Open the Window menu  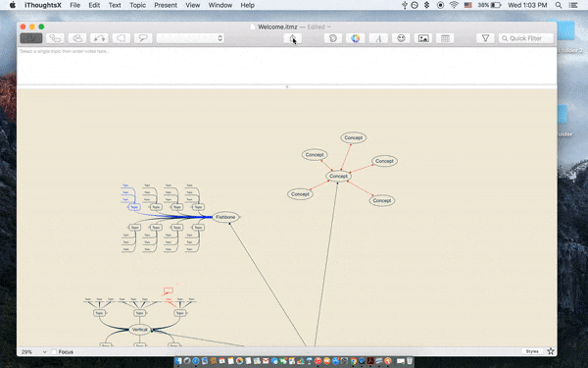(220, 5)
